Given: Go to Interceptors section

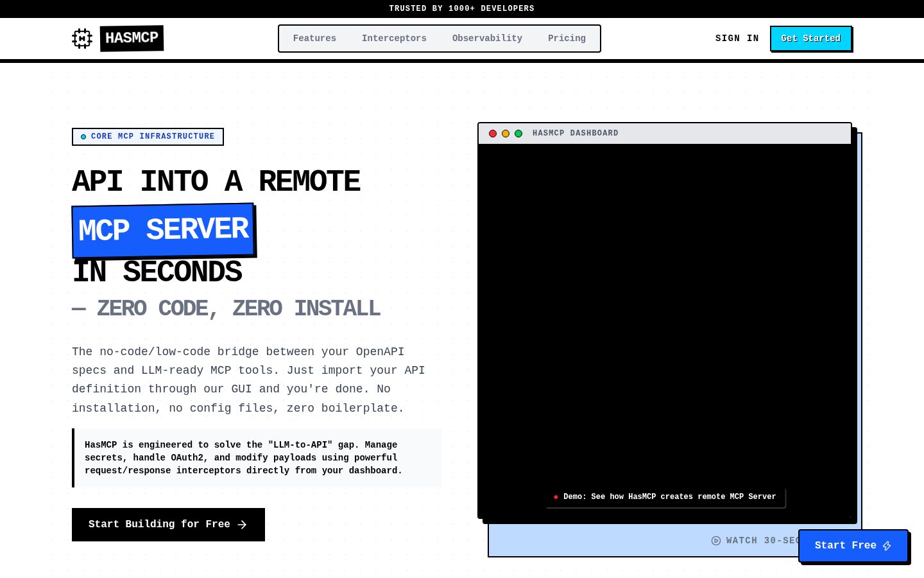Looking at the screenshot, I should click(x=394, y=39).
